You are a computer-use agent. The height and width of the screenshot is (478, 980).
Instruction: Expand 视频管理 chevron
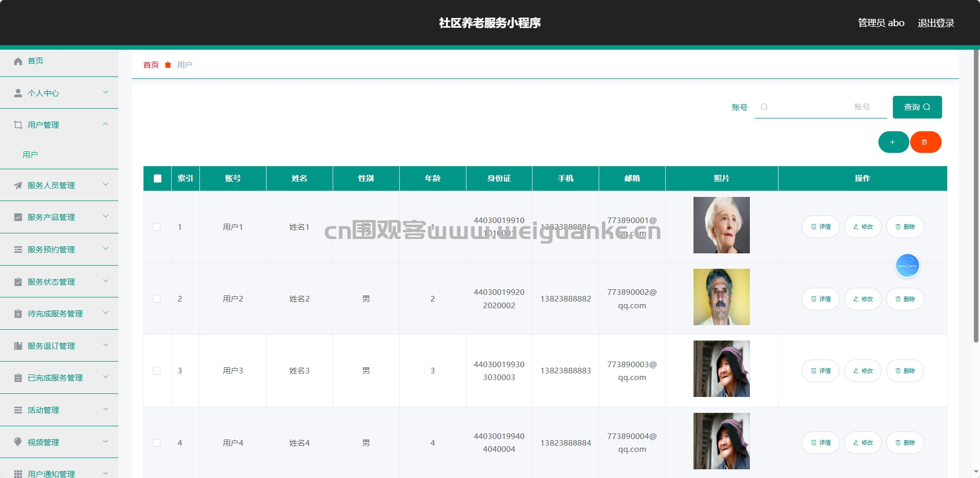(x=106, y=441)
